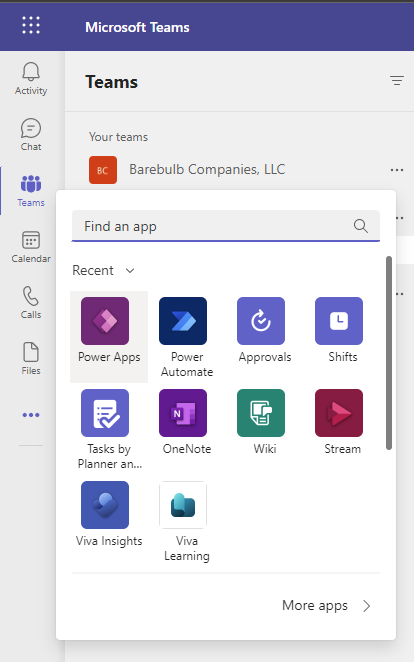Image resolution: width=414 pixels, height=662 pixels.
Task: Open the Approvals app
Action: click(265, 331)
